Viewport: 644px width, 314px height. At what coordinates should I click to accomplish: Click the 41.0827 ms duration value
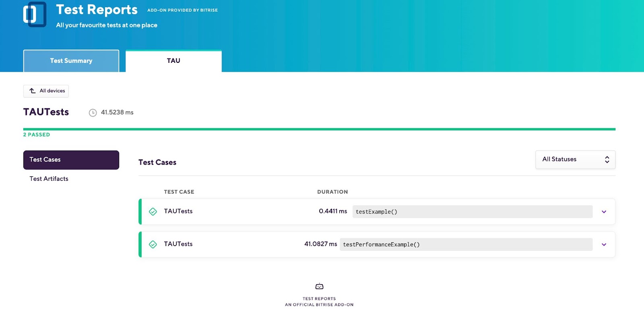pyautogui.click(x=321, y=244)
